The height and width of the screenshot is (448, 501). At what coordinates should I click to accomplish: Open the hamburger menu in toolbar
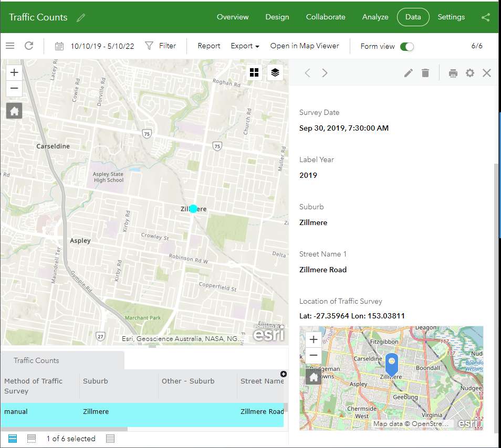(x=10, y=46)
